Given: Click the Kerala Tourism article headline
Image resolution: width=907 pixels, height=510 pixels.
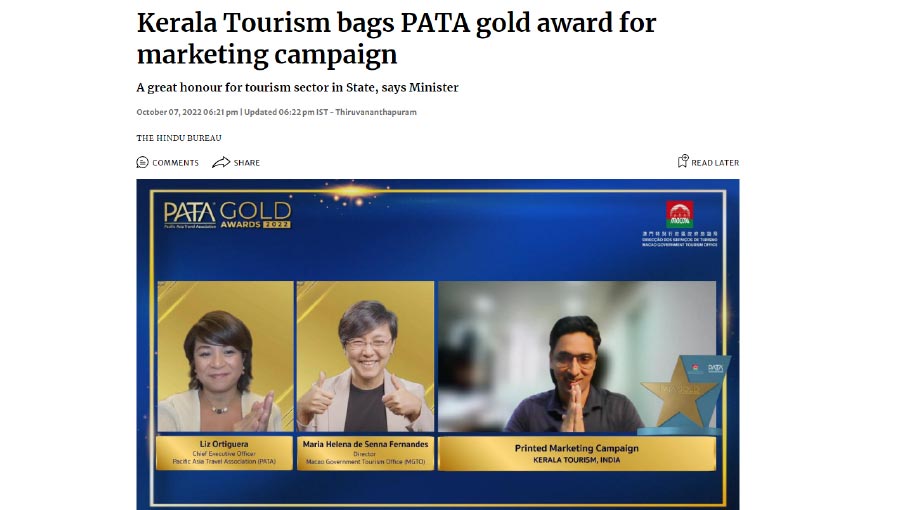Looking at the screenshot, I should (x=396, y=38).
